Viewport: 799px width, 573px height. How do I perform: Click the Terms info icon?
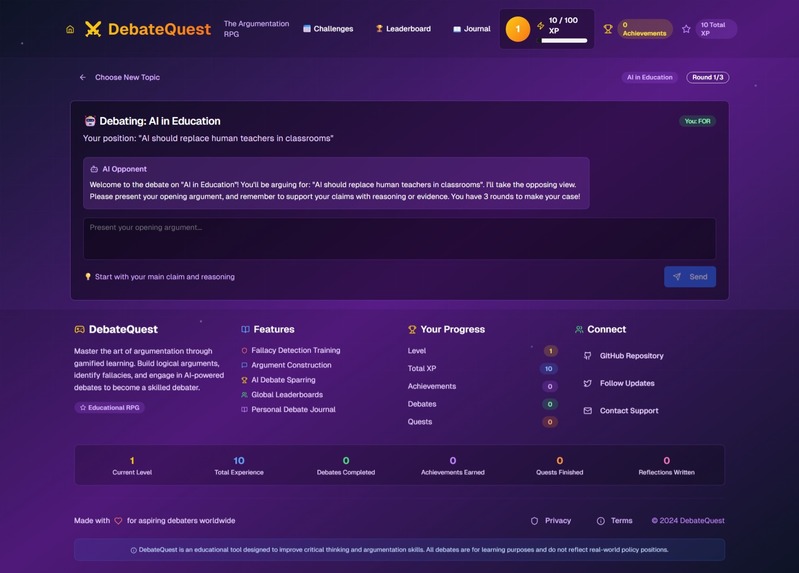pyautogui.click(x=601, y=521)
